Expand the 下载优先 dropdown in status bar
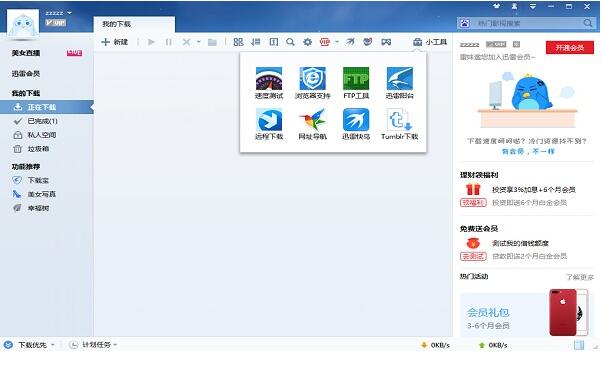This screenshot has width=602, height=368. pyautogui.click(x=53, y=345)
